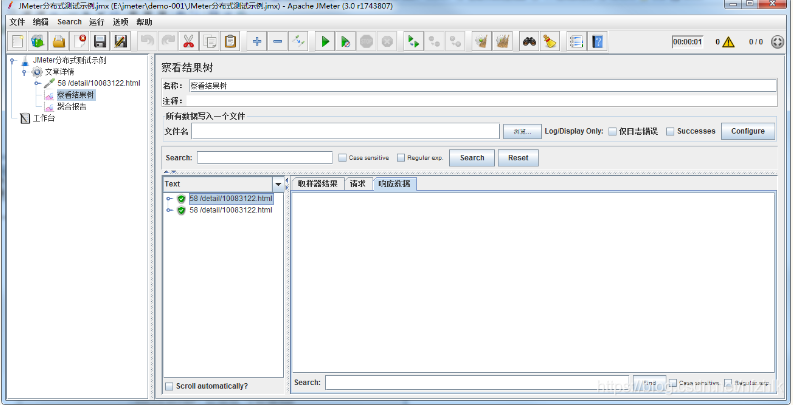Click the Redo arrow icon
This screenshot has height=405, width=793.
click(x=168, y=41)
